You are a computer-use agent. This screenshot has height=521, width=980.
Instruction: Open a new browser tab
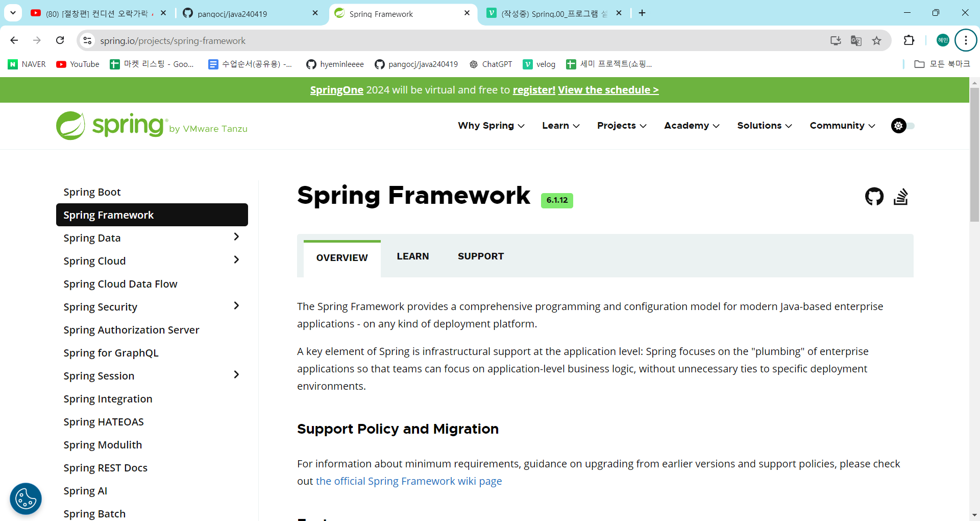(x=642, y=13)
